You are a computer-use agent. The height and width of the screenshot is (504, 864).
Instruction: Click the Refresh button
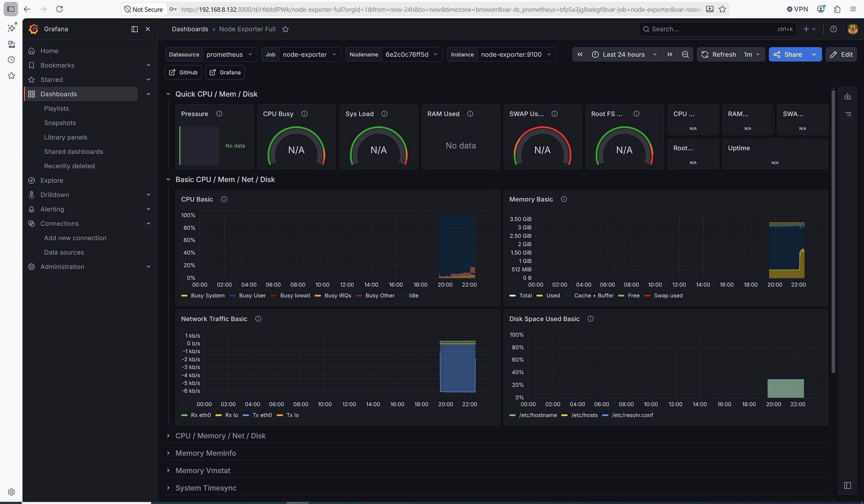pos(719,54)
